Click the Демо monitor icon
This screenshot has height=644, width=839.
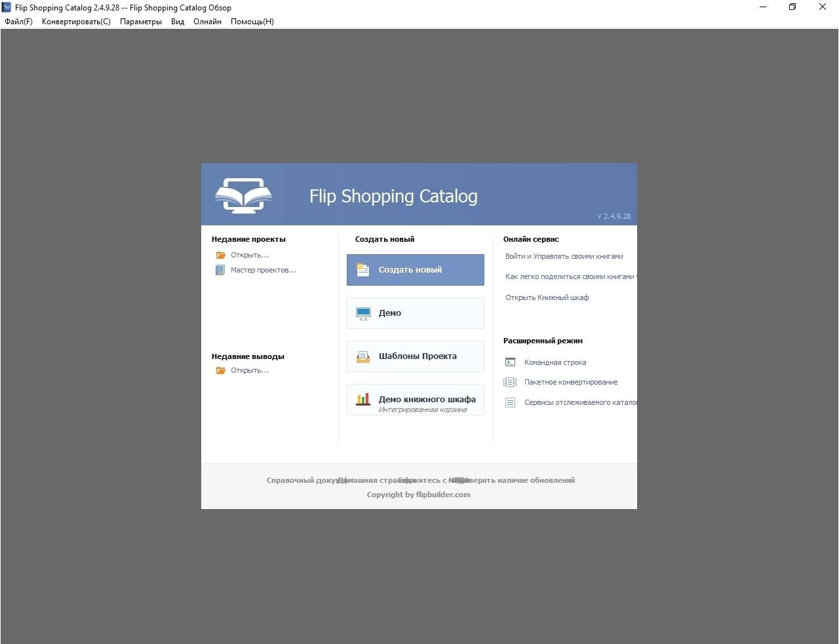click(x=363, y=313)
